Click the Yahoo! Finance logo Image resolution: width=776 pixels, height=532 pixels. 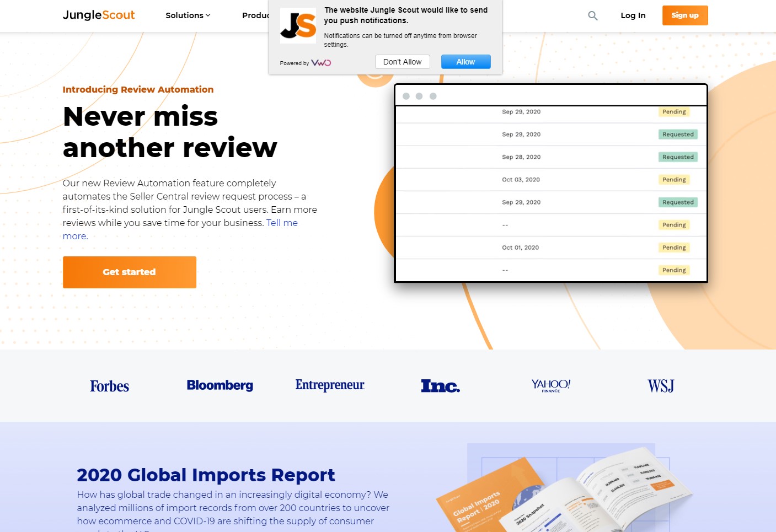click(550, 385)
